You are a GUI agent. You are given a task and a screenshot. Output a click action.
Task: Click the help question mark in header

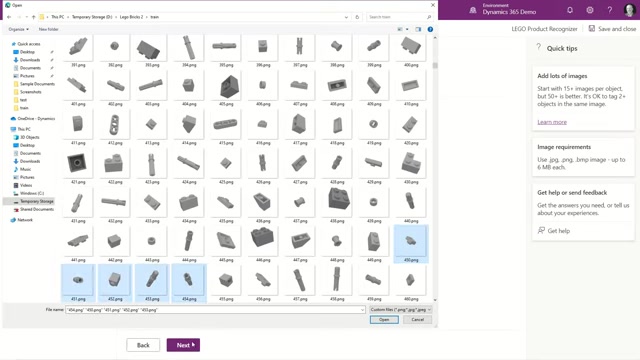(610, 10)
